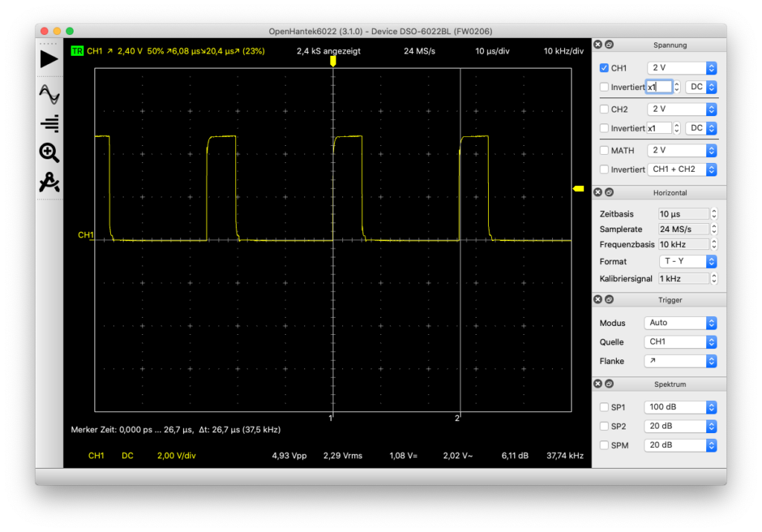Image resolution: width=762 pixels, height=532 pixels.
Task: Open the CH2 DC coupling dropdown
Action: pos(701,128)
